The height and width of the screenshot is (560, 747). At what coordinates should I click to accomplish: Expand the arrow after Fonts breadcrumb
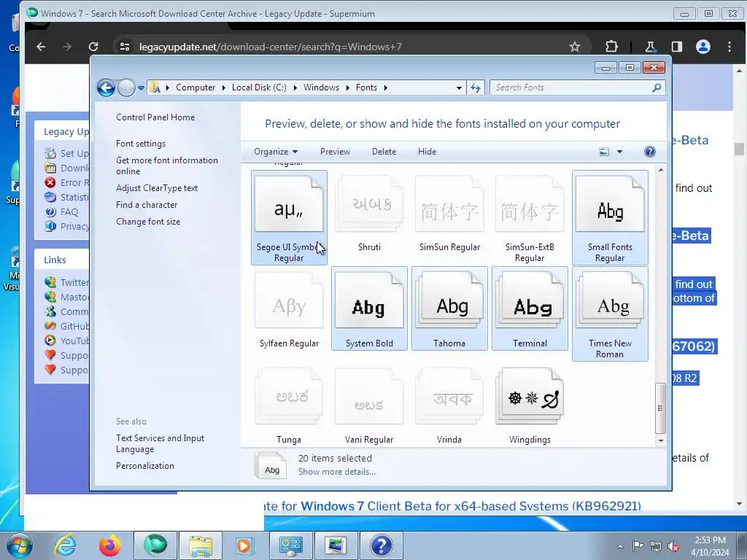click(385, 87)
